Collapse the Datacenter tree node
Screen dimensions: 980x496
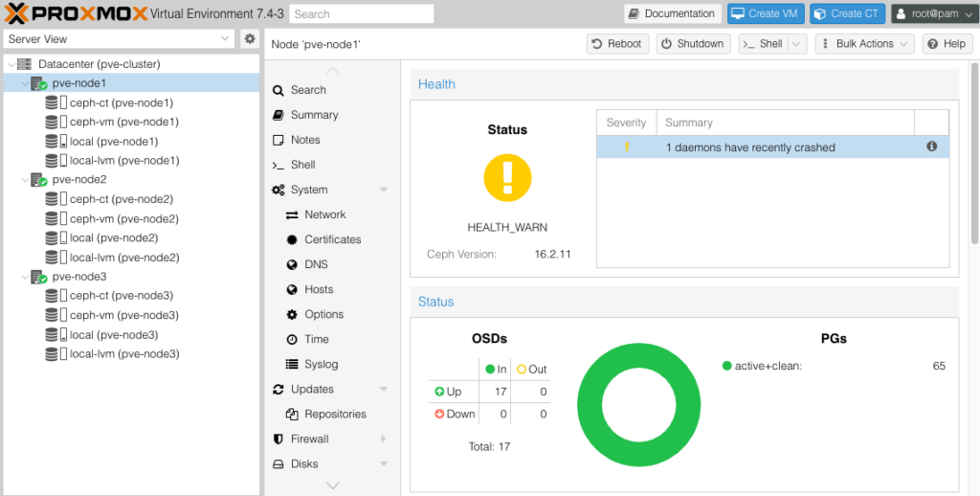(x=11, y=64)
